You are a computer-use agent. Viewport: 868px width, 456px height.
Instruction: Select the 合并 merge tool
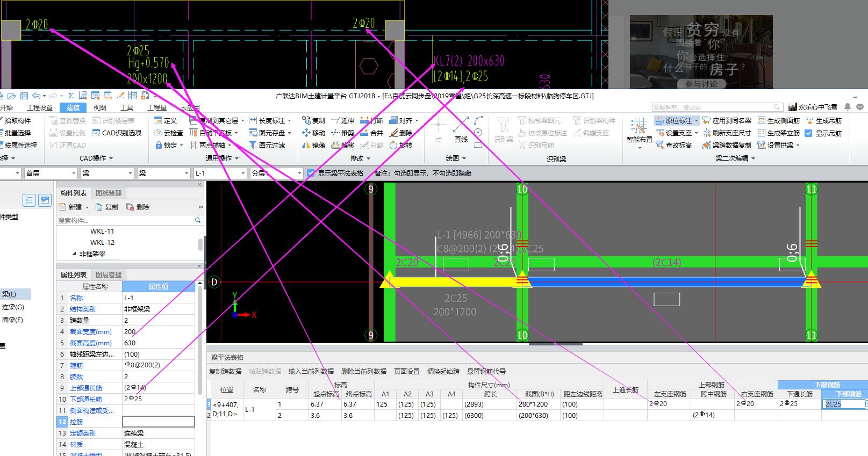coord(371,133)
